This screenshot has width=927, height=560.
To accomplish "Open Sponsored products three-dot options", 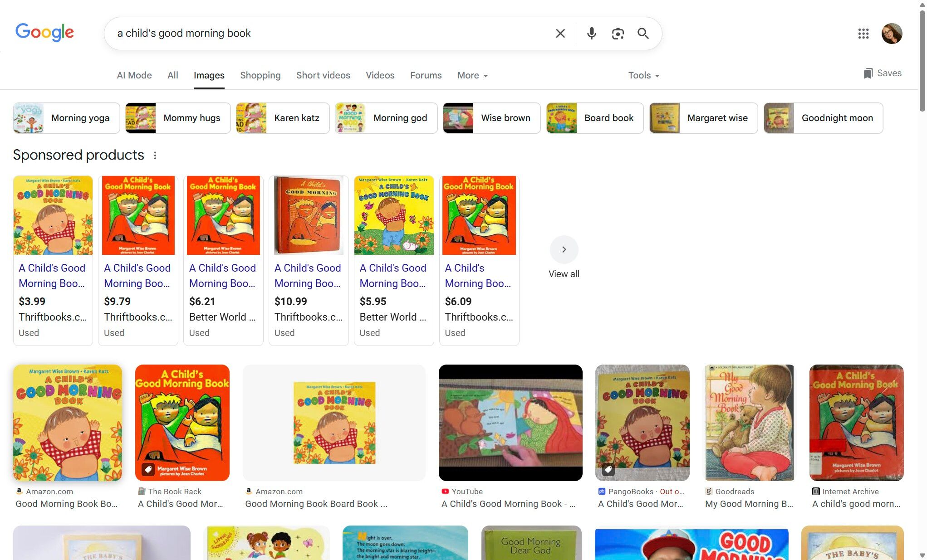I will pyautogui.click(x=155, y=156).
